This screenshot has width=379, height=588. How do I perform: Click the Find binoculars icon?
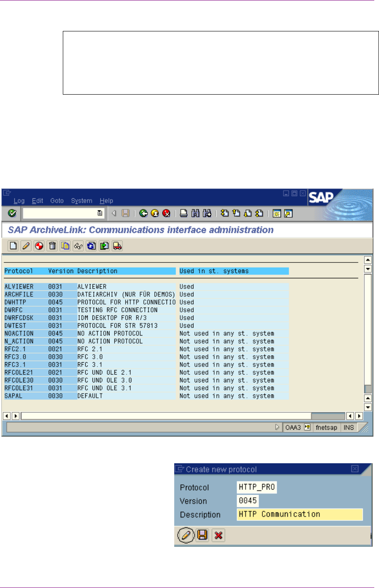click(x=195, y=212)
